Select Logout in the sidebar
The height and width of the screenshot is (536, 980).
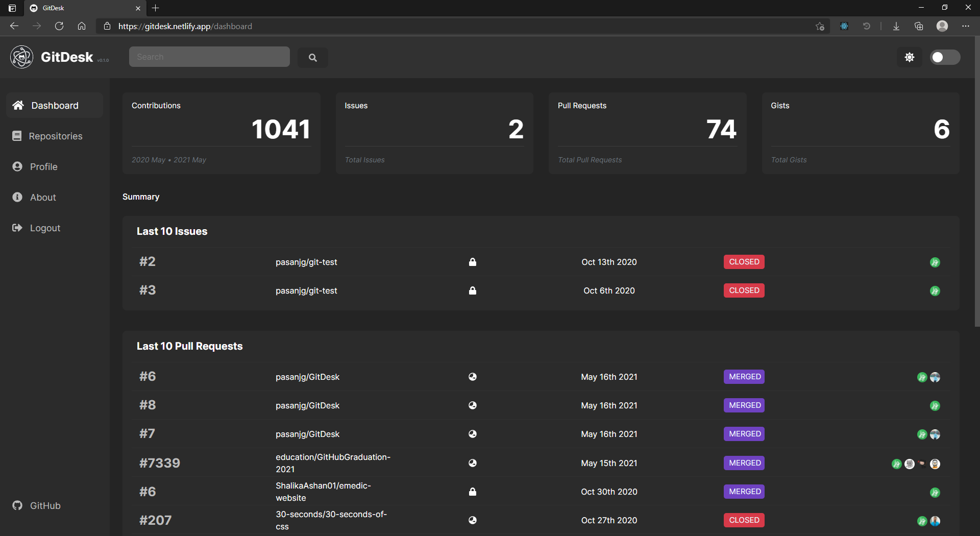(55, 228)
